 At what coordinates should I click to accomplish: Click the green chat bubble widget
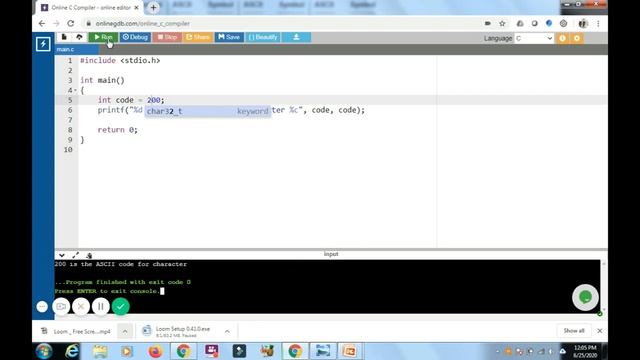(x=585, y=297)
